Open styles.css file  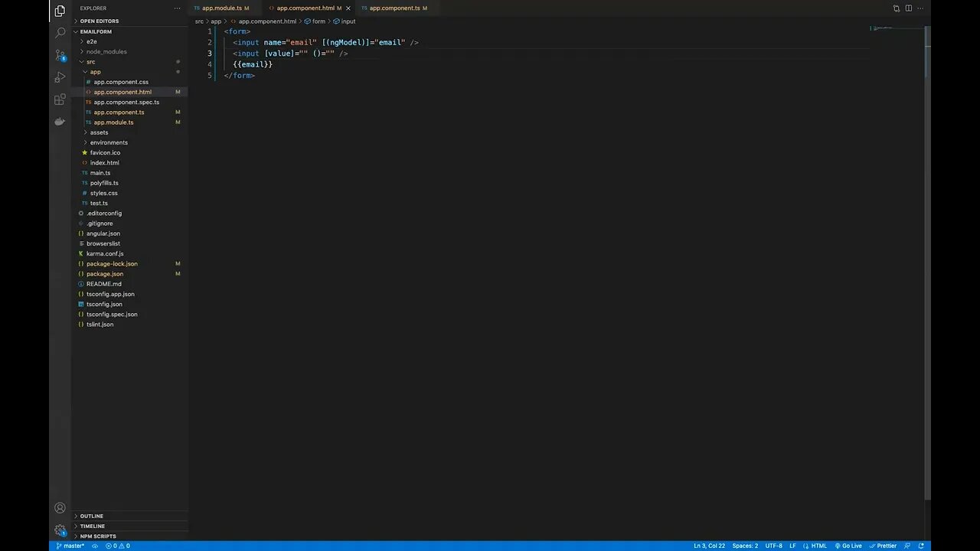click(x=130, y=193)
